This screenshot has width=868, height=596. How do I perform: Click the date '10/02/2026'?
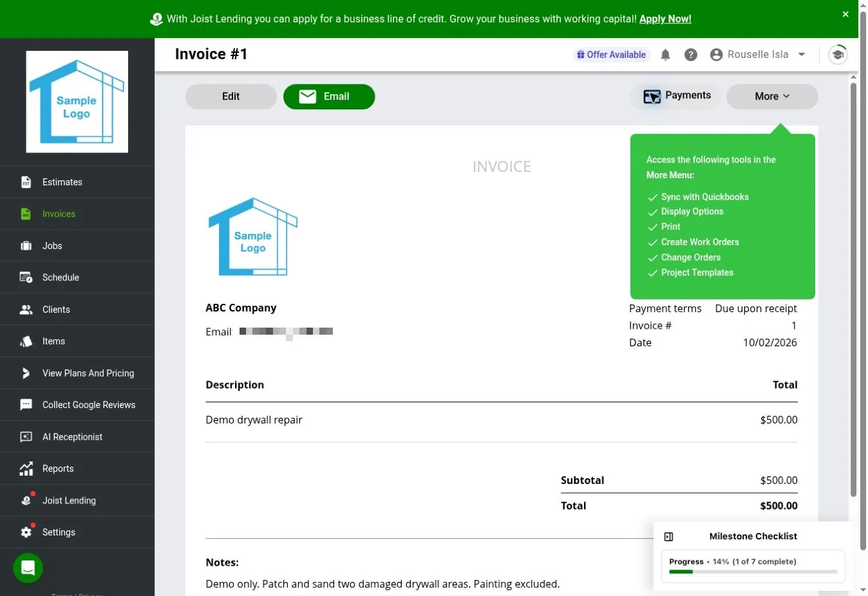click(770, 342)
